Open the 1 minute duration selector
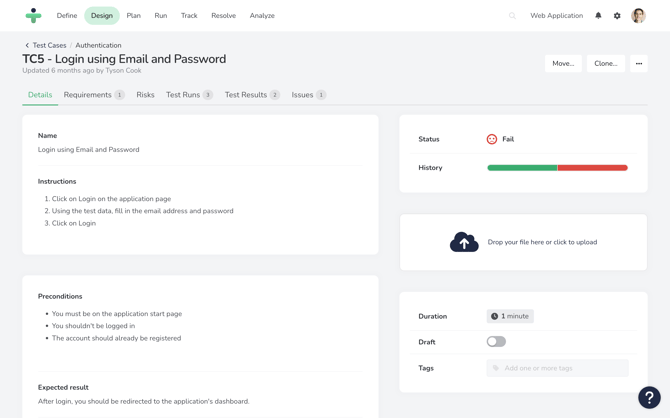The image size is (670, 418). [x=510, y=316]
